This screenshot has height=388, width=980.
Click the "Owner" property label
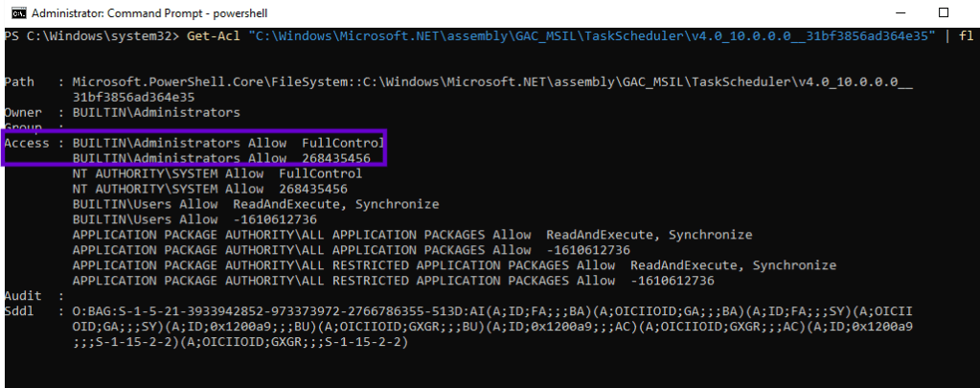coord(23,112)
